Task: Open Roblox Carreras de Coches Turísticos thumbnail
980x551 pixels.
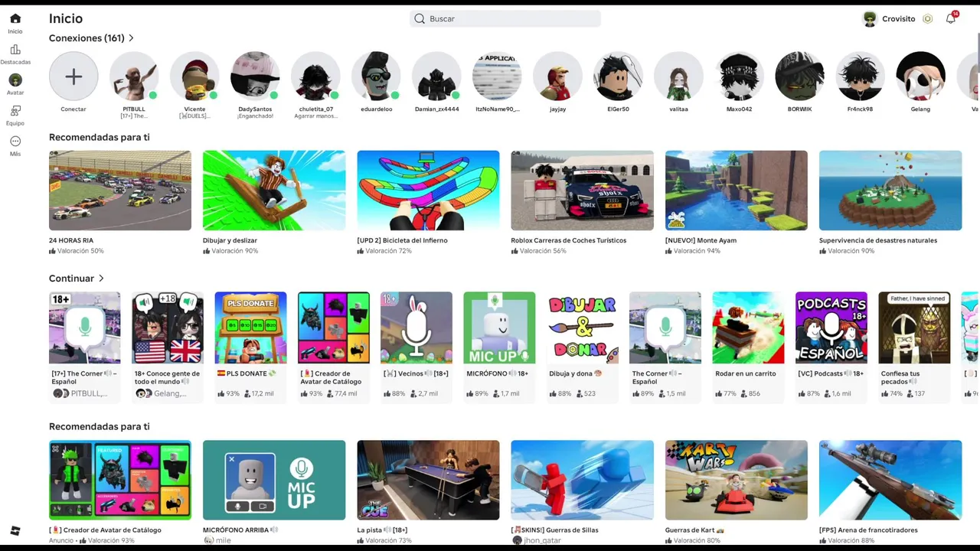Action: point(582,191)
